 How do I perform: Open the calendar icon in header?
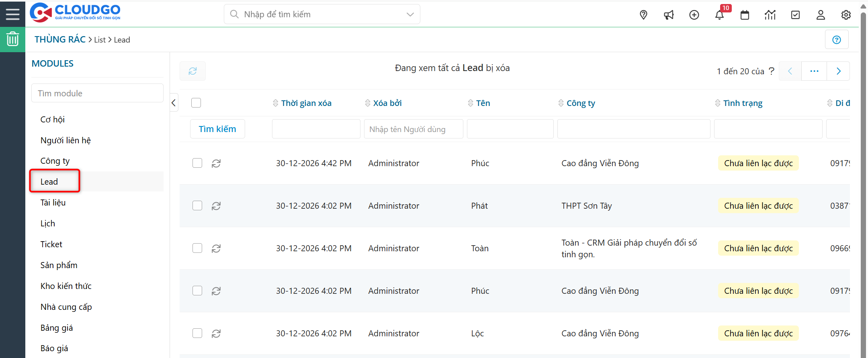tap(745, 15)
